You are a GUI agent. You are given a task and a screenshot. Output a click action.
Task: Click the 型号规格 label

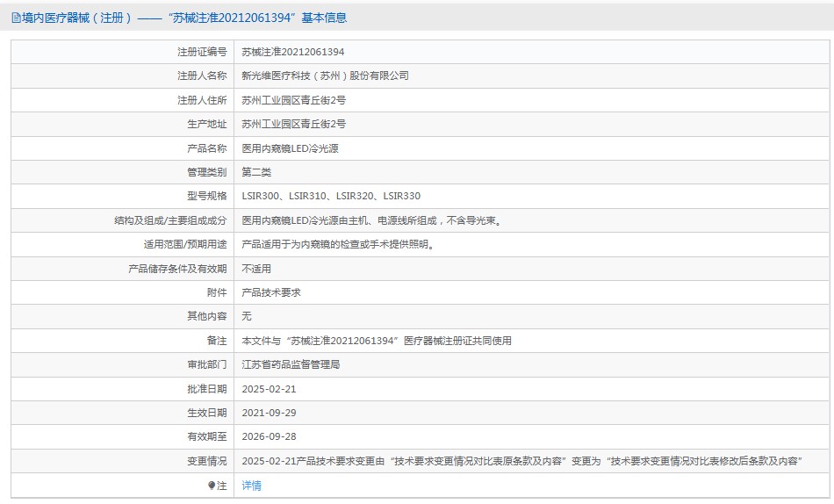[x=207, y=196]
